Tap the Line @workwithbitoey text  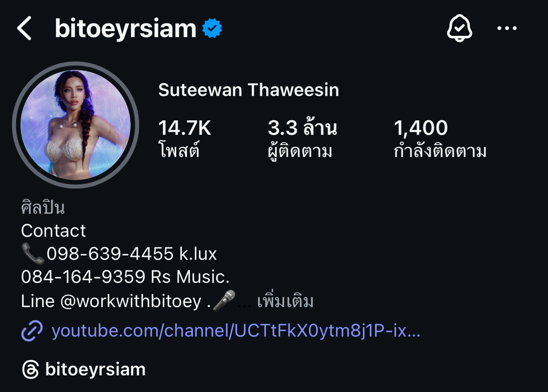point(111,302)
